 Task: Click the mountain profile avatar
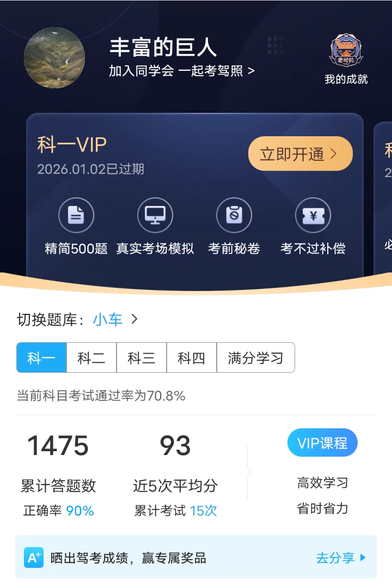54,58
